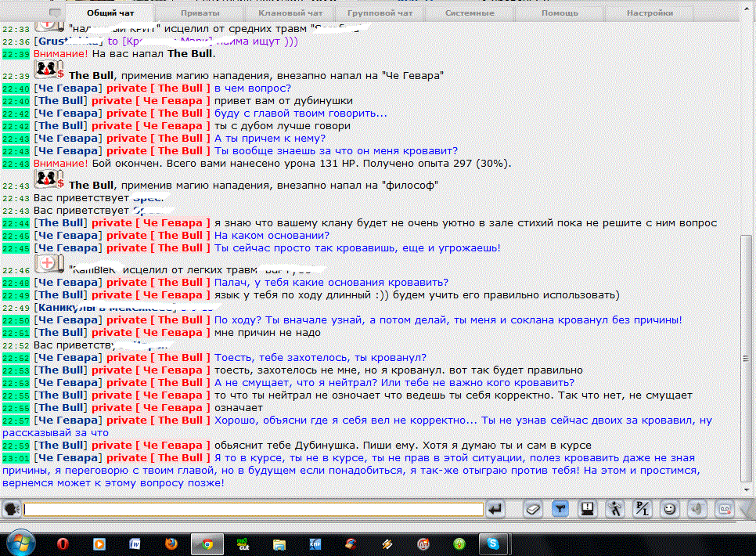Open the Winamp lightning taskbar icon

coord(387,544)
